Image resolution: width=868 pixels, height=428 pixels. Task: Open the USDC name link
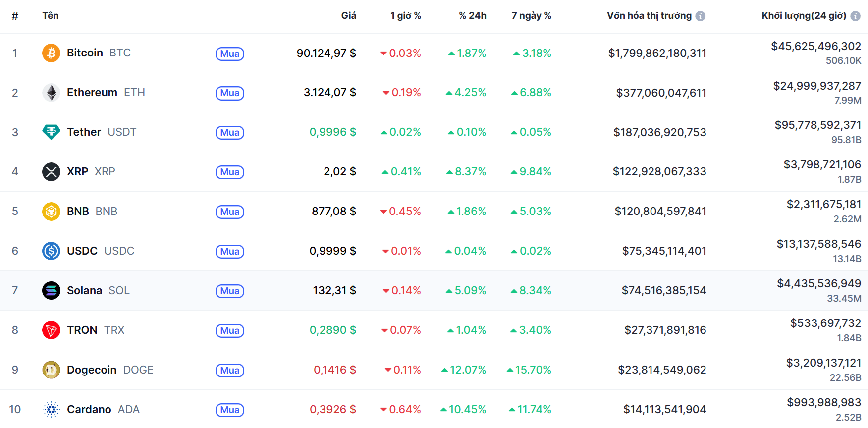pyautogui.click(x=101, y=251)
